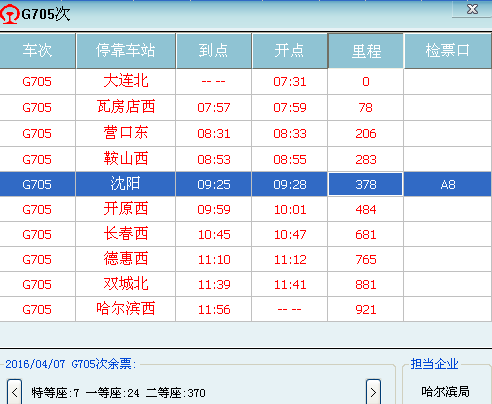The width and height of the screenshot is (492, 404).
Task: Click mileage 78 for 瓦房店西
Action: (x=366, y=107)
